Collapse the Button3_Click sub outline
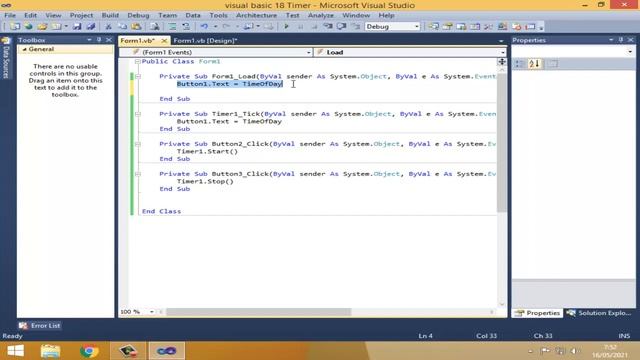 point(138,174)
